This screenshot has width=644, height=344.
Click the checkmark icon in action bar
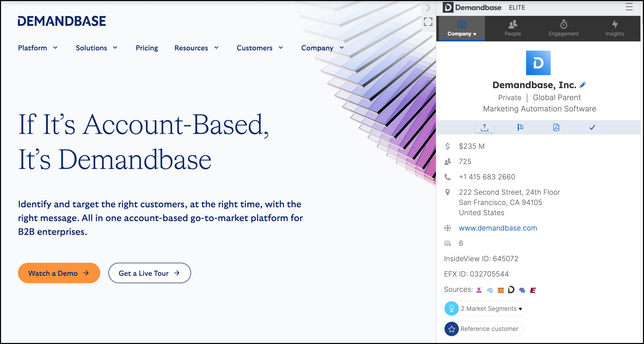click(x=592, y=127)
